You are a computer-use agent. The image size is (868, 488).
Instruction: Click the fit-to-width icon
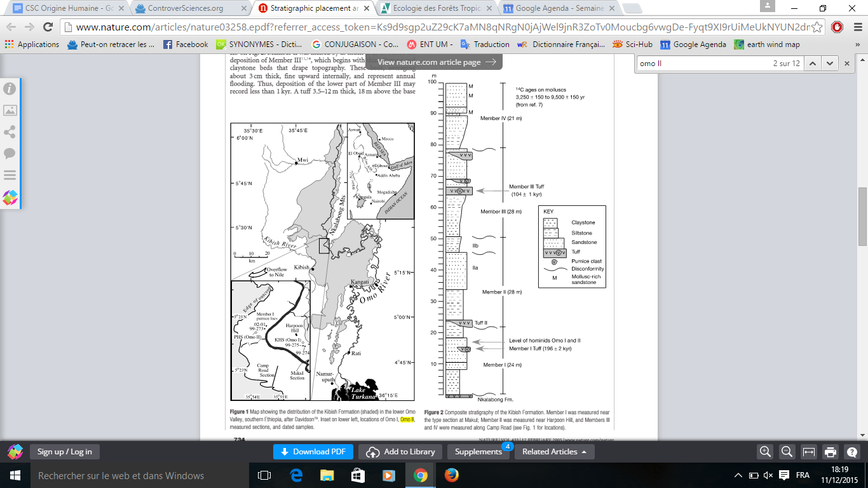coord(808,452)
